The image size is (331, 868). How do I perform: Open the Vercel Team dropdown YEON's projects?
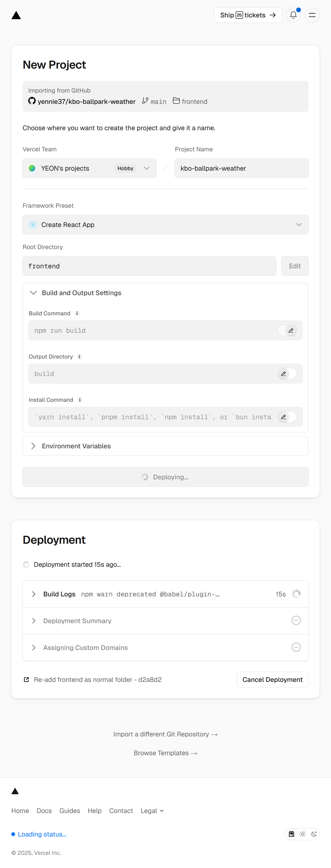pos(89,168)
